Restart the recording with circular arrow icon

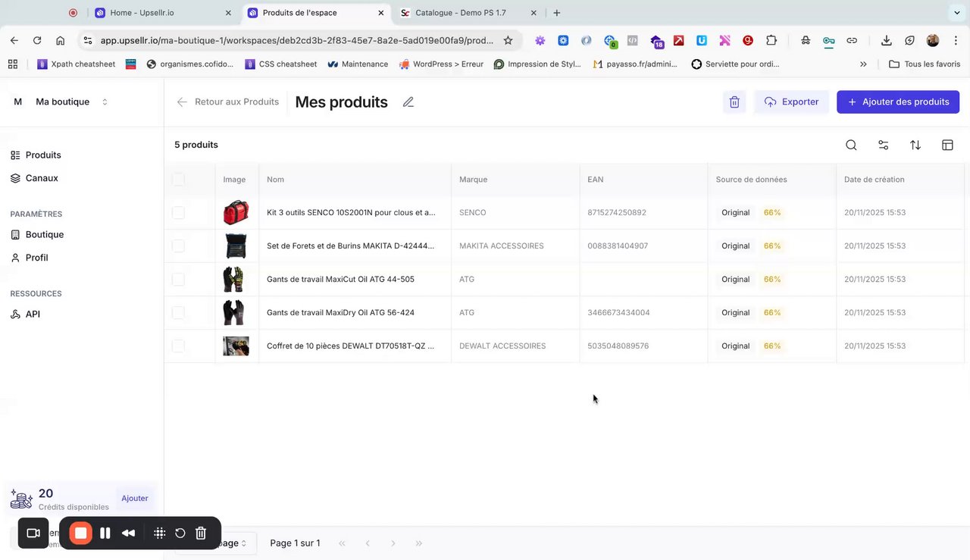180,533
